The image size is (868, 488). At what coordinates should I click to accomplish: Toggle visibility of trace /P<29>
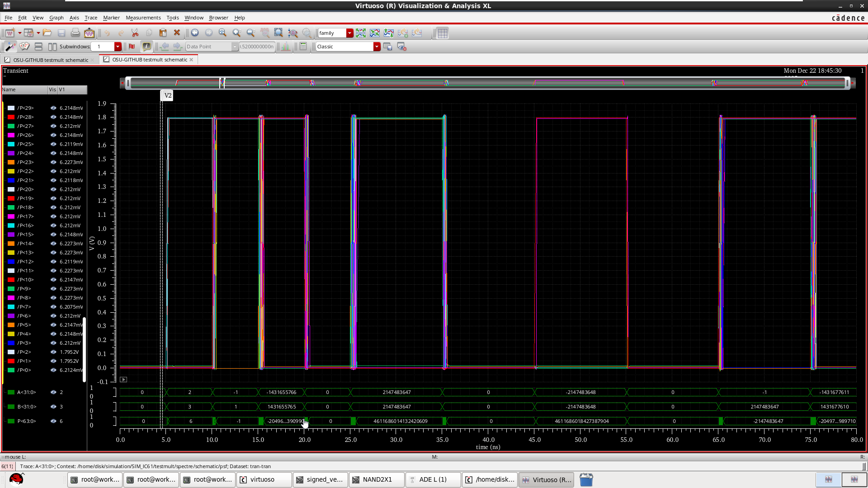[x=52, y=108]
